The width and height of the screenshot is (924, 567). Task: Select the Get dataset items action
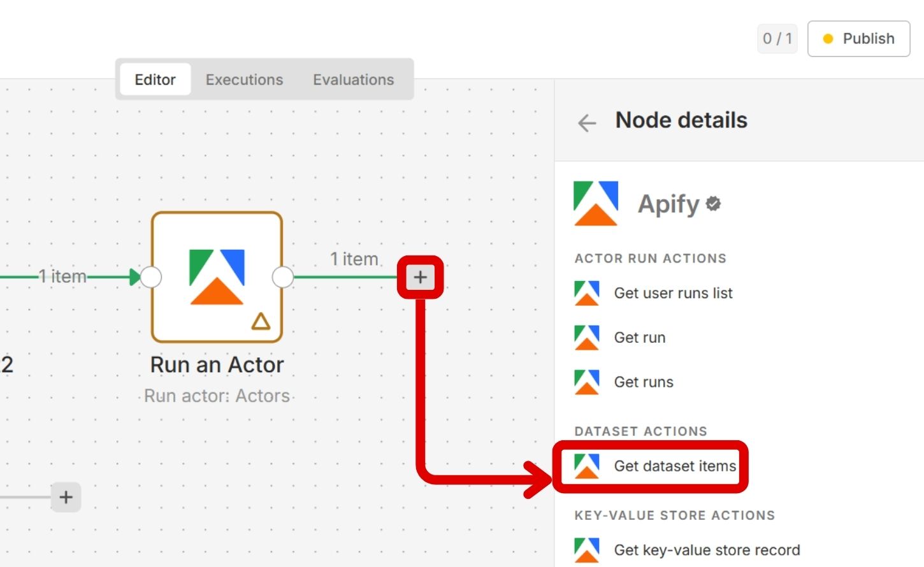(674, 466)
